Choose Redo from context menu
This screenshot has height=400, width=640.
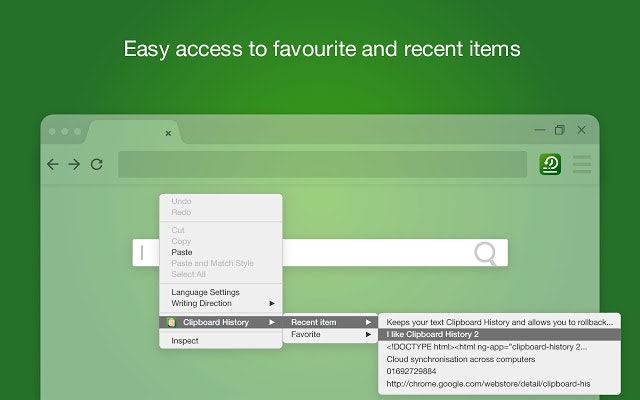point(181,212)
